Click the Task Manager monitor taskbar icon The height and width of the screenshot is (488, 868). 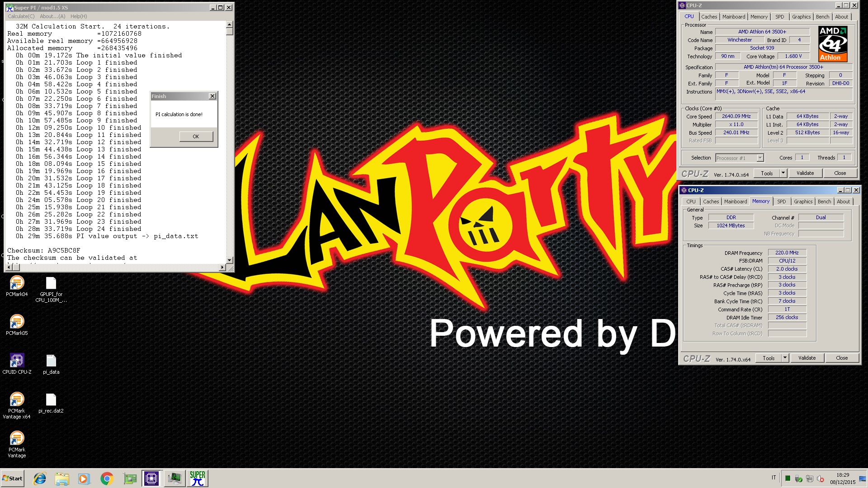tap(175, 479)
